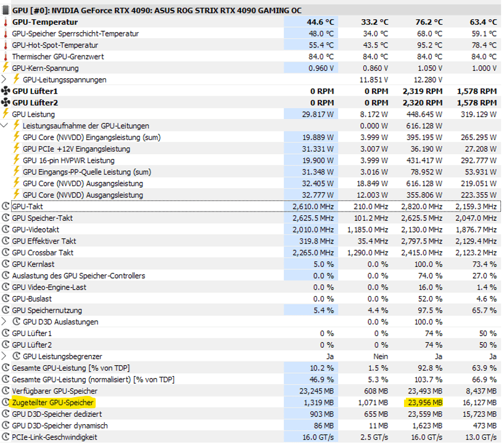Click lightning icon for GPU Core (NVVDD) Eingangsleistung
Screen dimensions: 504x444
[x=17, y=137]
